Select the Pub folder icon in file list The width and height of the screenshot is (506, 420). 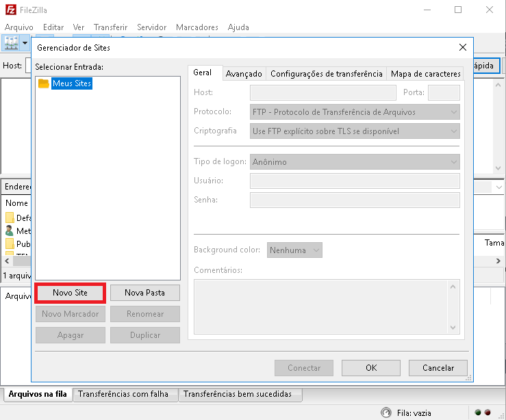pyautogui.click(x=10, y=244)
